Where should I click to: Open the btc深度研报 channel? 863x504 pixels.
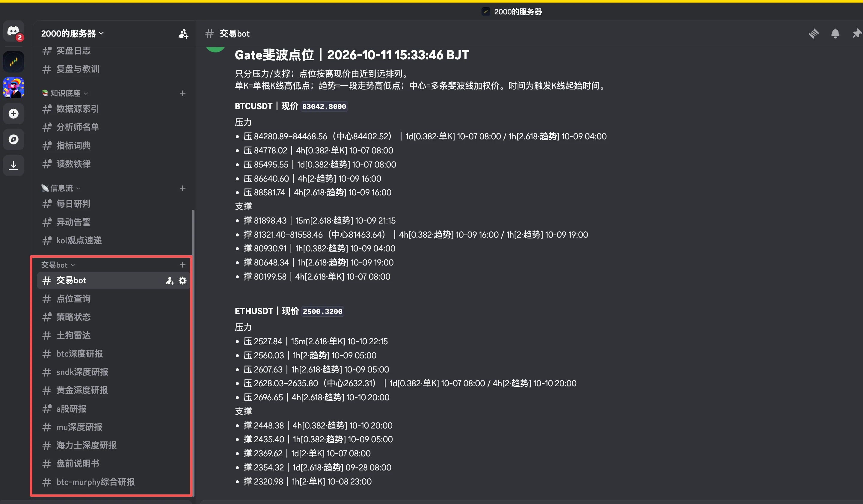click(113, 353)
